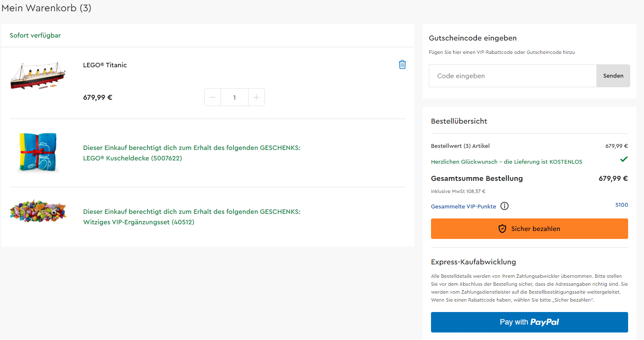Increase Titanic quantity with the plus button

click(x=256, y=97)
